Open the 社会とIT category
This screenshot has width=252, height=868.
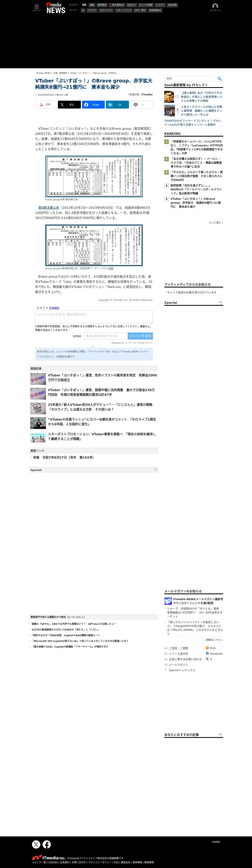tap(131, 5)
